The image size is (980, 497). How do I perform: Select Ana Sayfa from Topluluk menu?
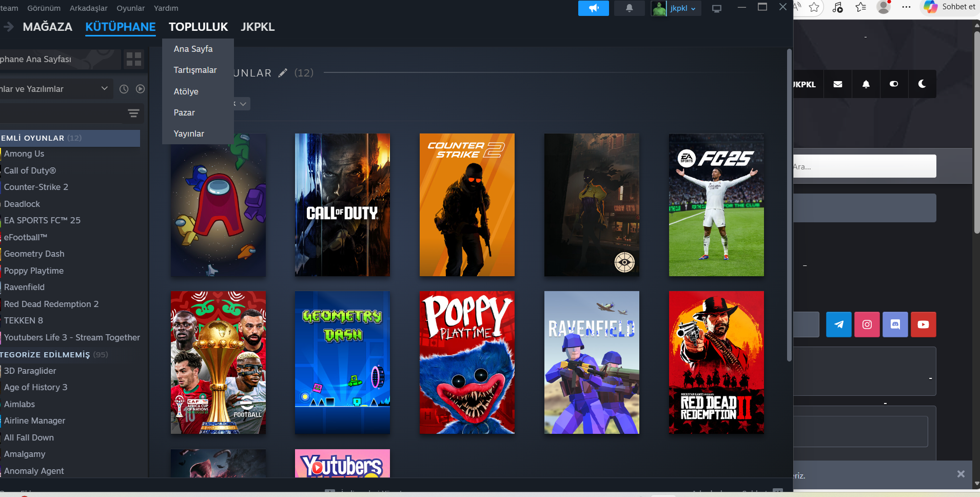tap(198, 49)
